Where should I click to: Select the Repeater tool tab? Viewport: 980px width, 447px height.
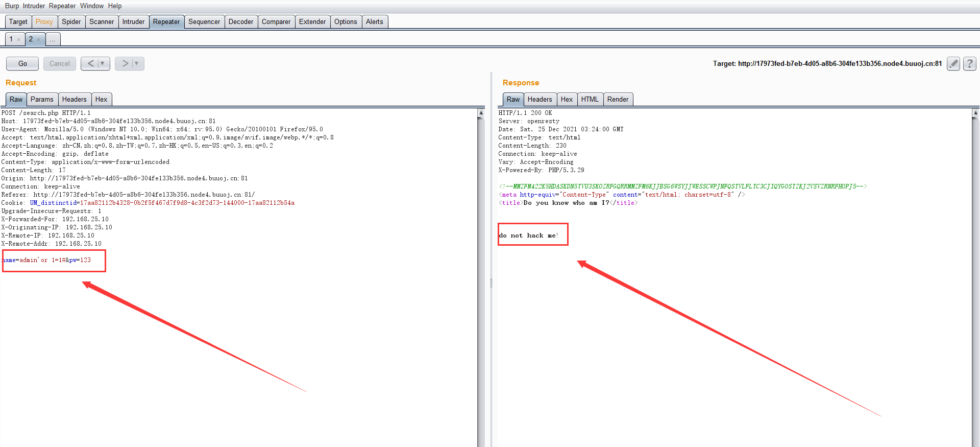point(166,21)
